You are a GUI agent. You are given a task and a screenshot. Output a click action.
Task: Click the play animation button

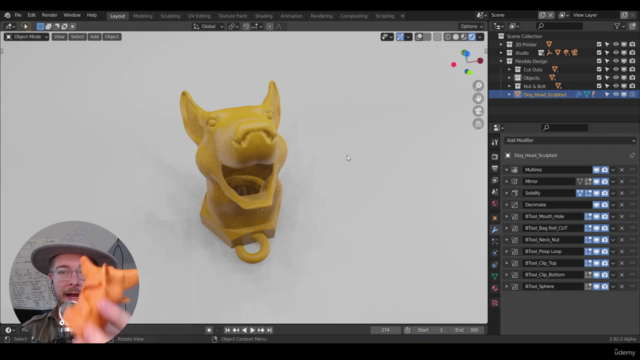coord(252,330)
